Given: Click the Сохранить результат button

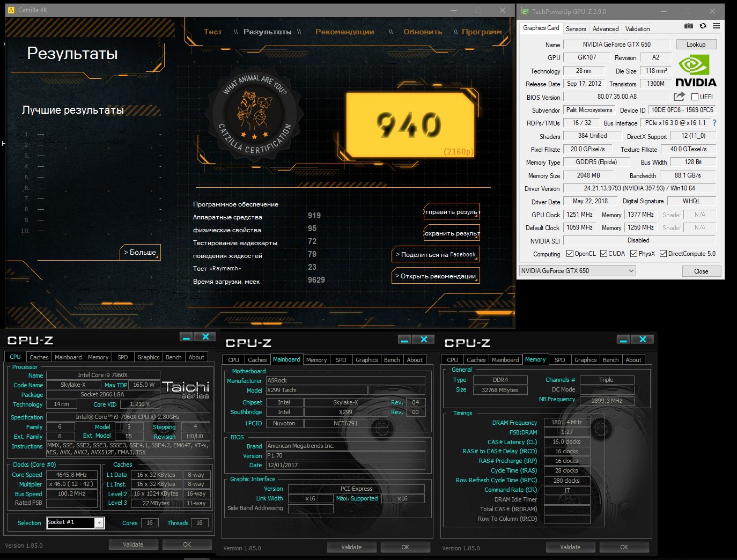Looking at the screenshot, I should [452, 233].
